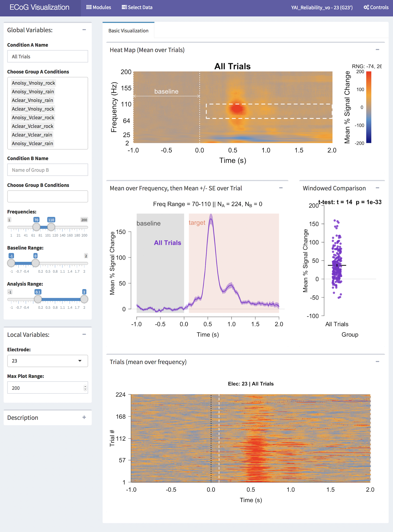Minimize the Mean over Frequency panel

point(281,188)
